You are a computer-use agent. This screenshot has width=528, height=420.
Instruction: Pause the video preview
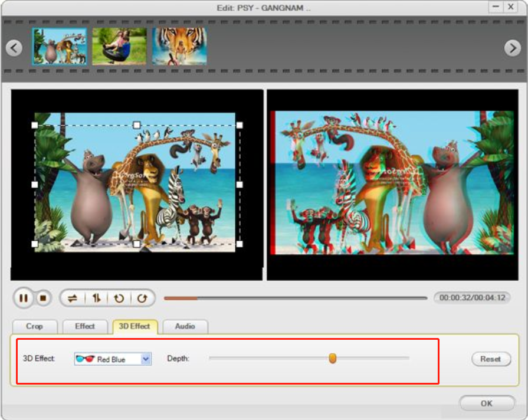coord(24,298)
